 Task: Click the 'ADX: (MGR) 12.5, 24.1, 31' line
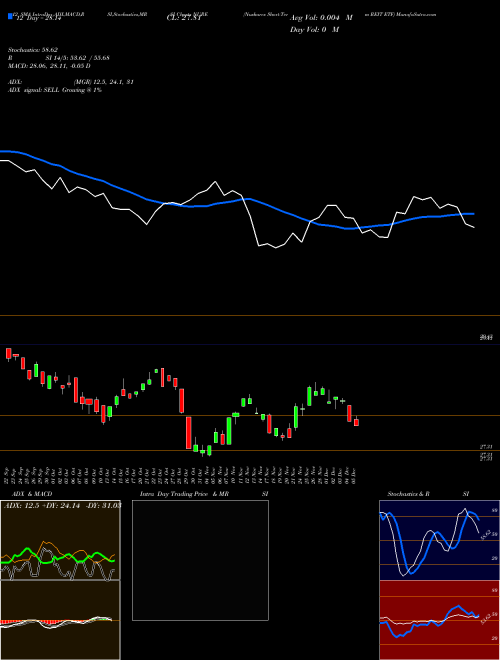pos(71,82)
